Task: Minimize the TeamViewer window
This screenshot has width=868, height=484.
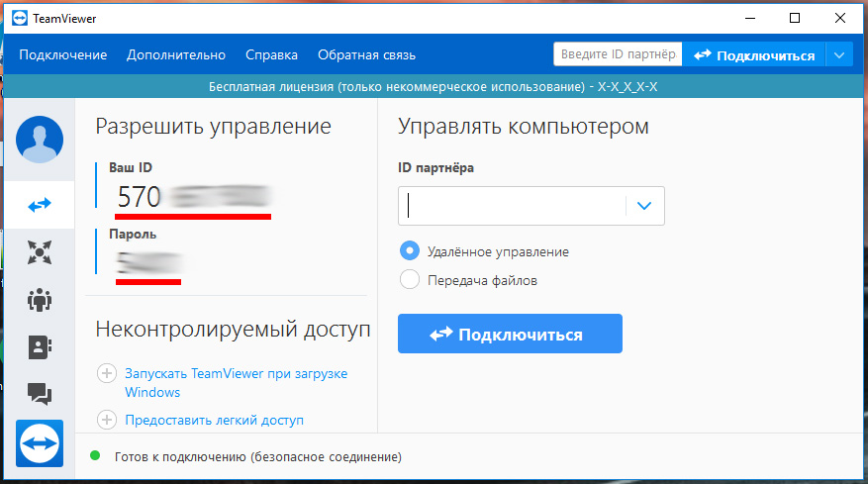Action: tap(750, 18)
